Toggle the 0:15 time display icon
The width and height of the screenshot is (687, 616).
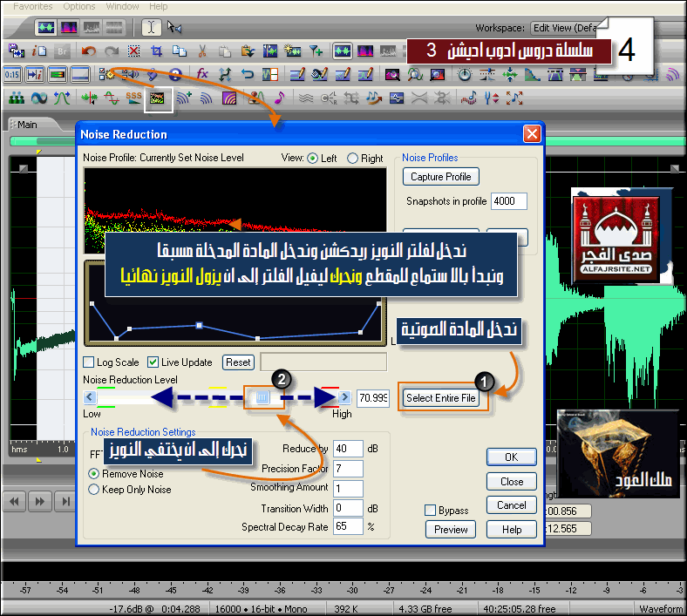coord(12,75)
